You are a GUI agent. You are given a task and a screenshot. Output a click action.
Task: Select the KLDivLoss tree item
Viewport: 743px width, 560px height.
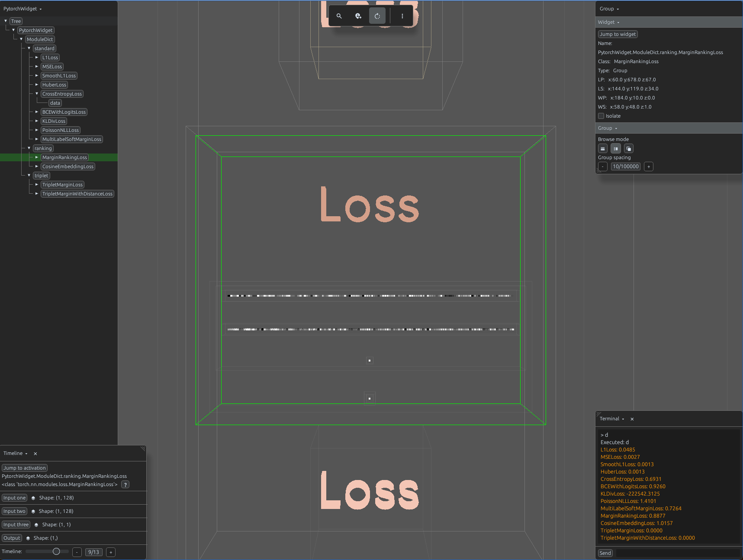click(x=54, y=121)
